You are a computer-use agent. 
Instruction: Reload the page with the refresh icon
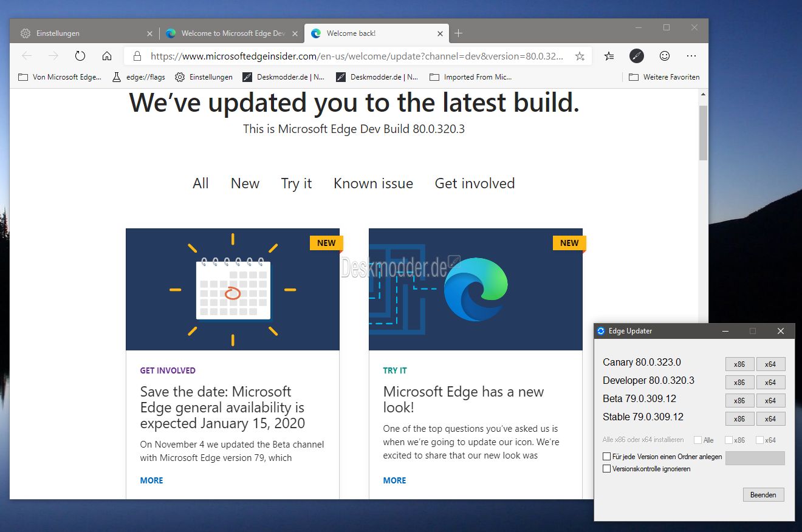point(80,56)
